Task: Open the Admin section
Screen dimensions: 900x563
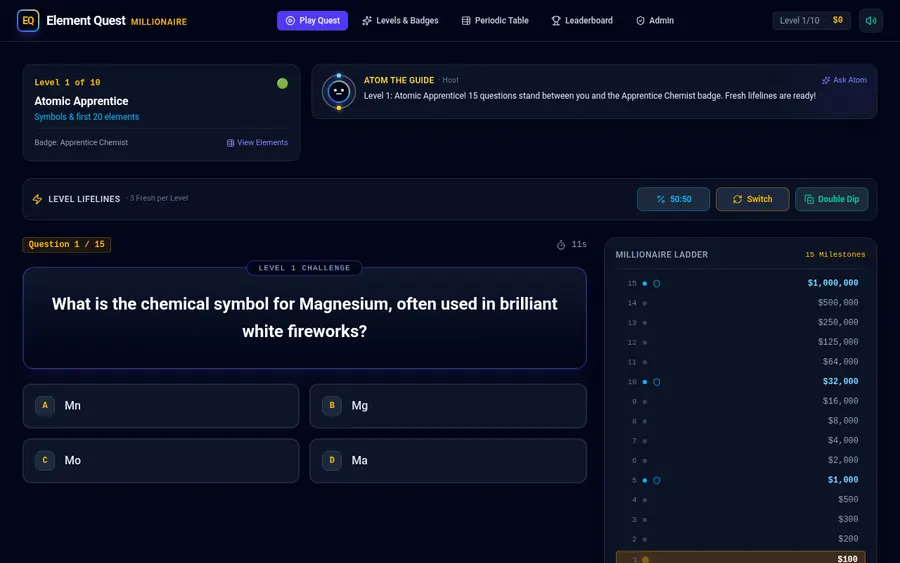Action: [x=655, y=21]
